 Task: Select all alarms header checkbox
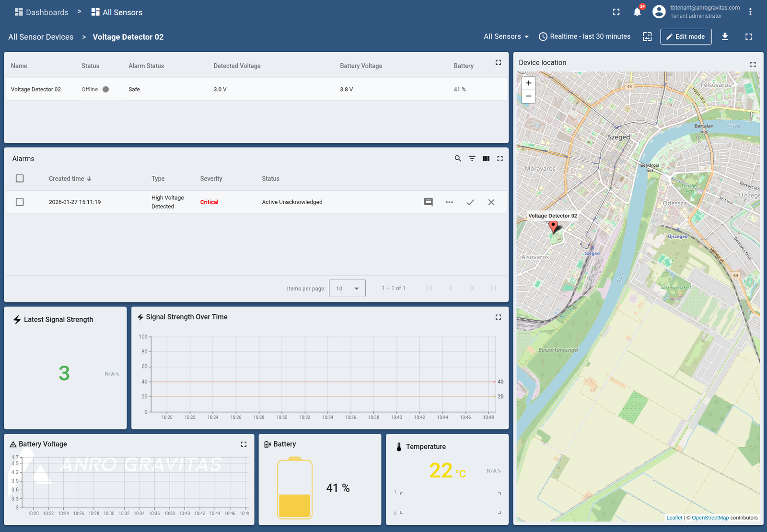pyautogui.click(x=20, y=178)
